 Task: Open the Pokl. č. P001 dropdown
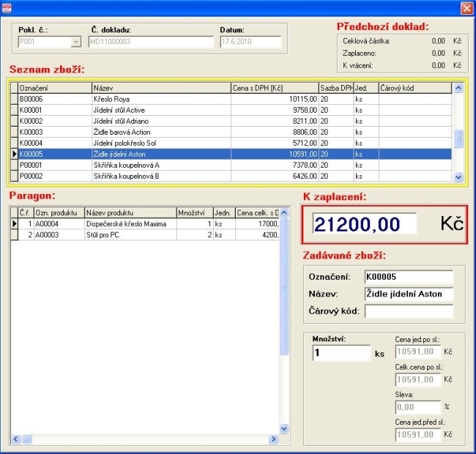tap(76, 42)
